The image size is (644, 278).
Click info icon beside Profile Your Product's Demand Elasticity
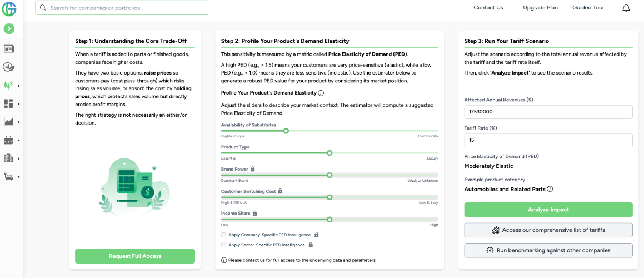tap(321, 93)
